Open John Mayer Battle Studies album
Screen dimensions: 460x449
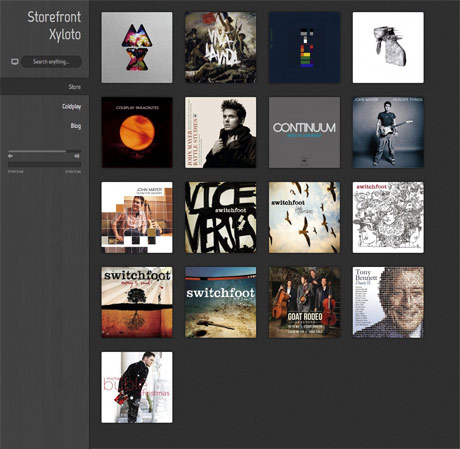pyautogui.click(x=221, y=132)
